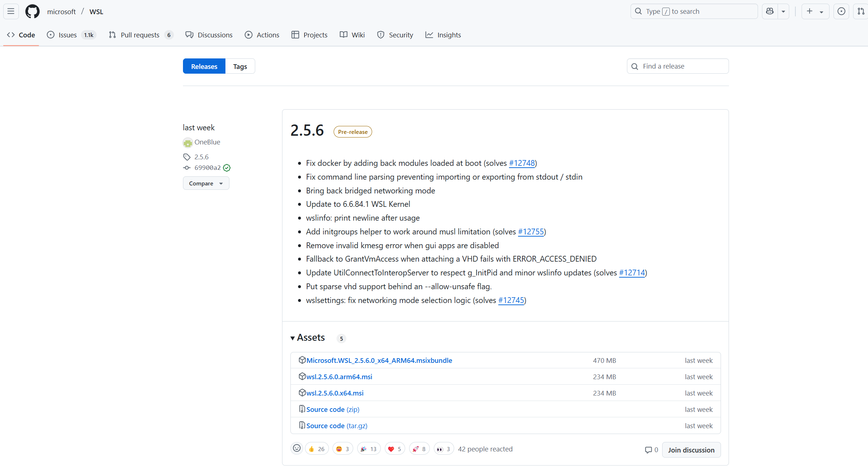Open the hamburger navigation menu
The height and width of the screenshot is (475, 868).
tap(11, 12)
